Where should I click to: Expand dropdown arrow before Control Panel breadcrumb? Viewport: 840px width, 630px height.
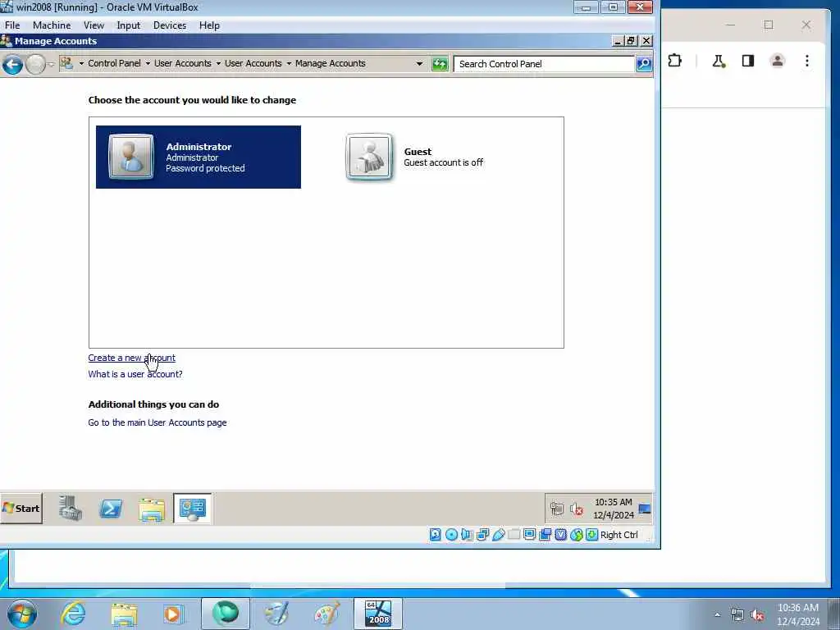click(x=81, y=63)
